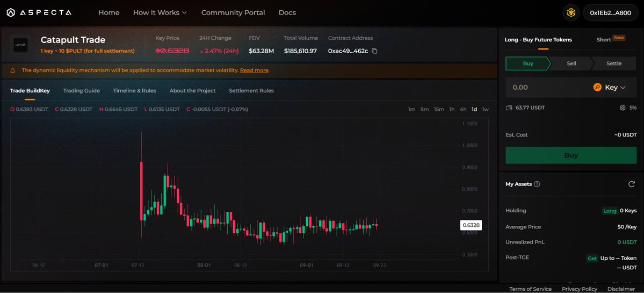
Task: Copy the contract address with copy icon
Action: [374, 51]
